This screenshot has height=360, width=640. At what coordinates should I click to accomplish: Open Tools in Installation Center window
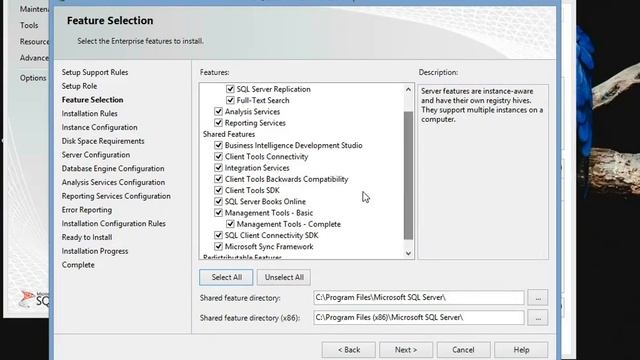(x=29, y=25)
